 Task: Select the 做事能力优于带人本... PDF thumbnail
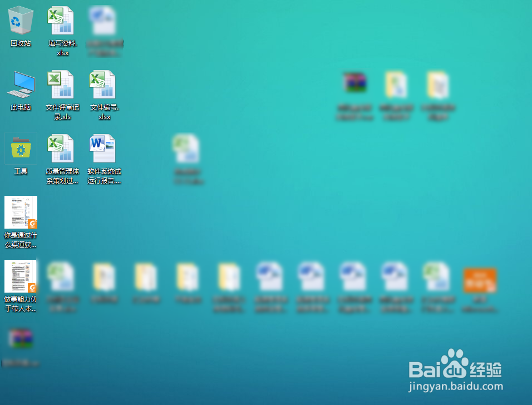click(21, 276)
